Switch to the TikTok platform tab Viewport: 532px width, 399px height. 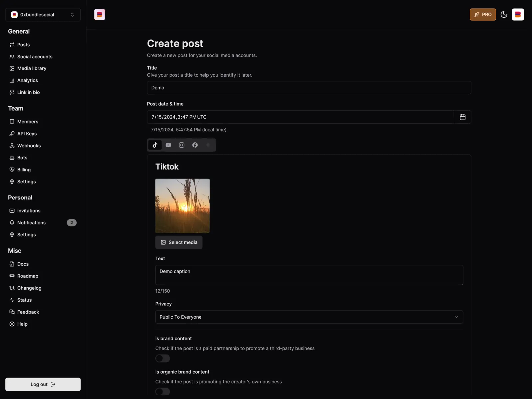(x=155, y=145)
